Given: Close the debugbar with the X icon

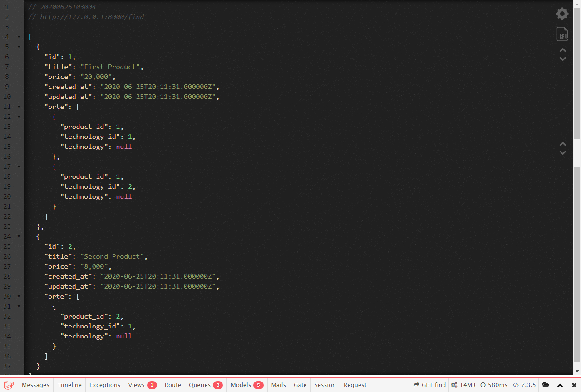Looking at the screenshot, I should (x=574, y=385).
